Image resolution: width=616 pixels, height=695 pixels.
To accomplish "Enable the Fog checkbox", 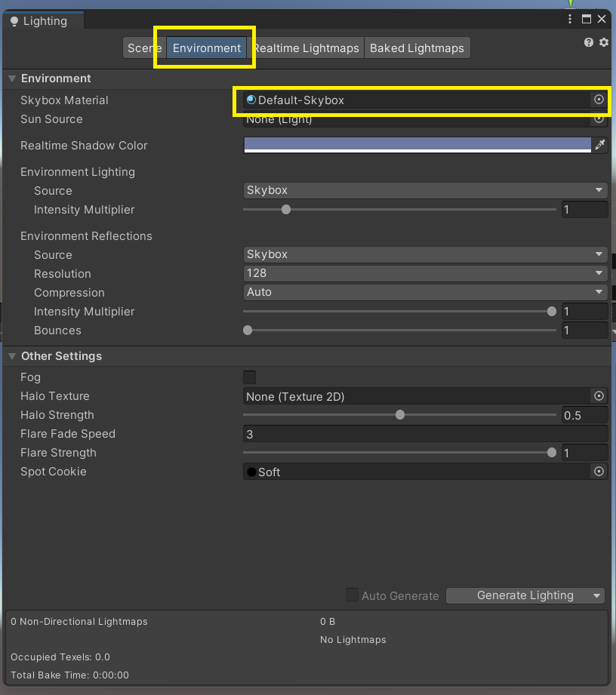I will (250, 377).
